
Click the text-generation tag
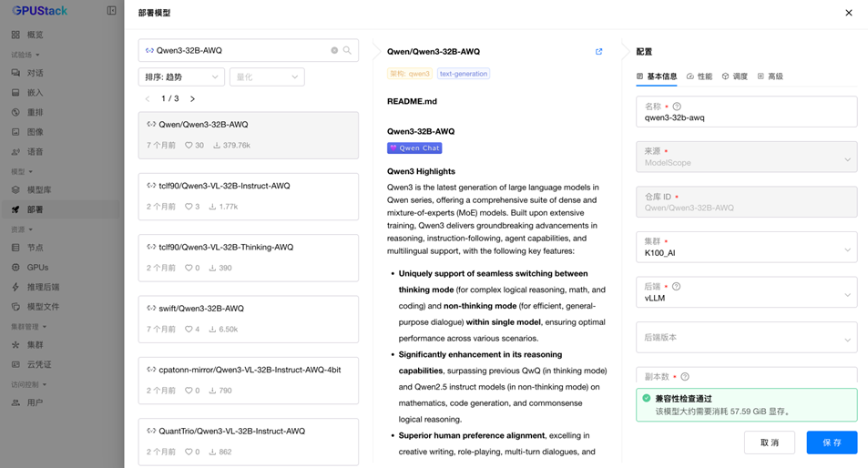click(464, 74)
